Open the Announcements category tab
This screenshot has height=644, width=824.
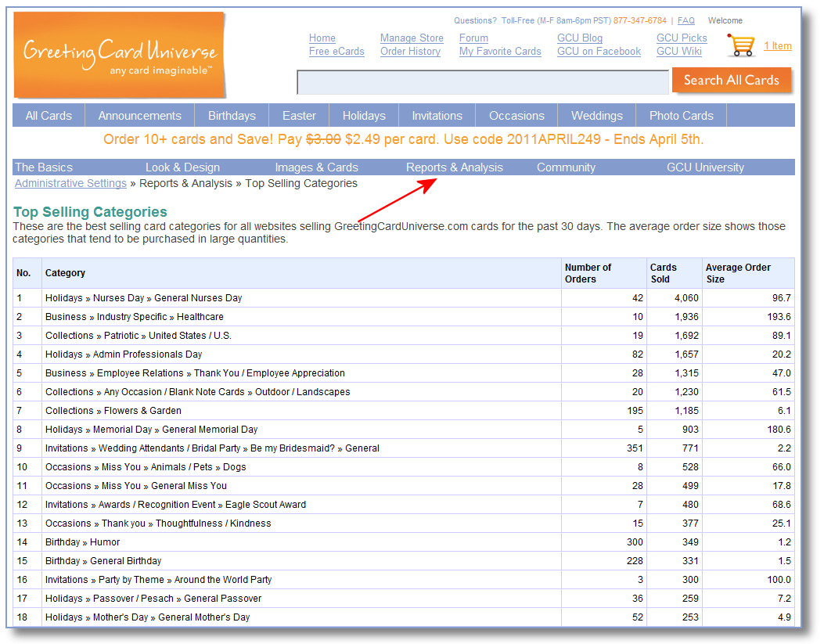[x=140, y=116]
